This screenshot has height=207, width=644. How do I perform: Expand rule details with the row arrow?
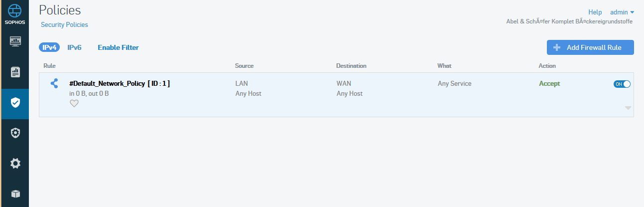(x=628, y=108)
